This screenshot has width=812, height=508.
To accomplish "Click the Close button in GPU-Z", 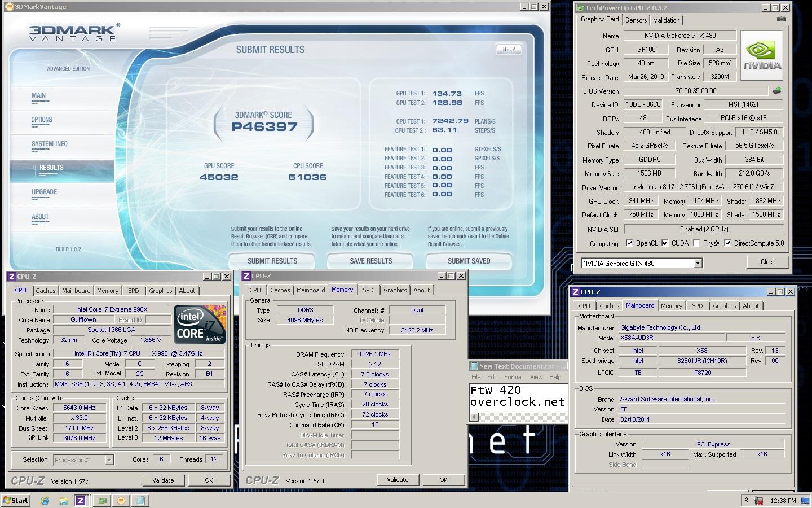I will [767, 262].
